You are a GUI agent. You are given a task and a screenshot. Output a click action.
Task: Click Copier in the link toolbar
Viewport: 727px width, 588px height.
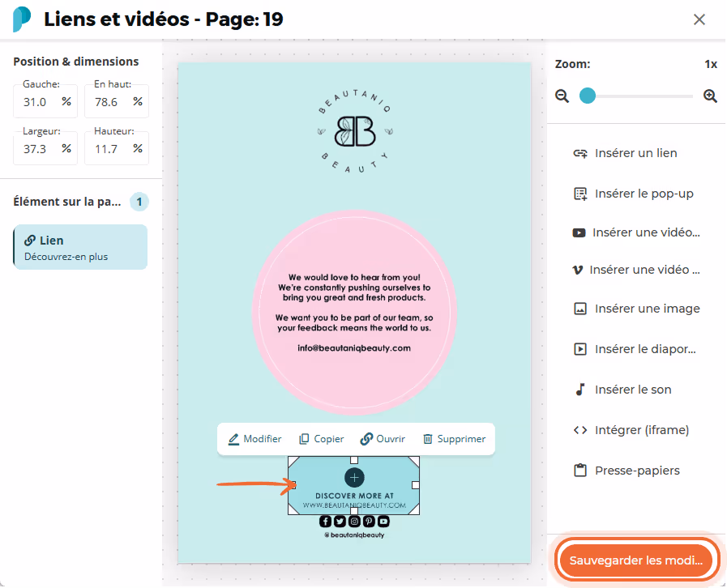point(321,439)
